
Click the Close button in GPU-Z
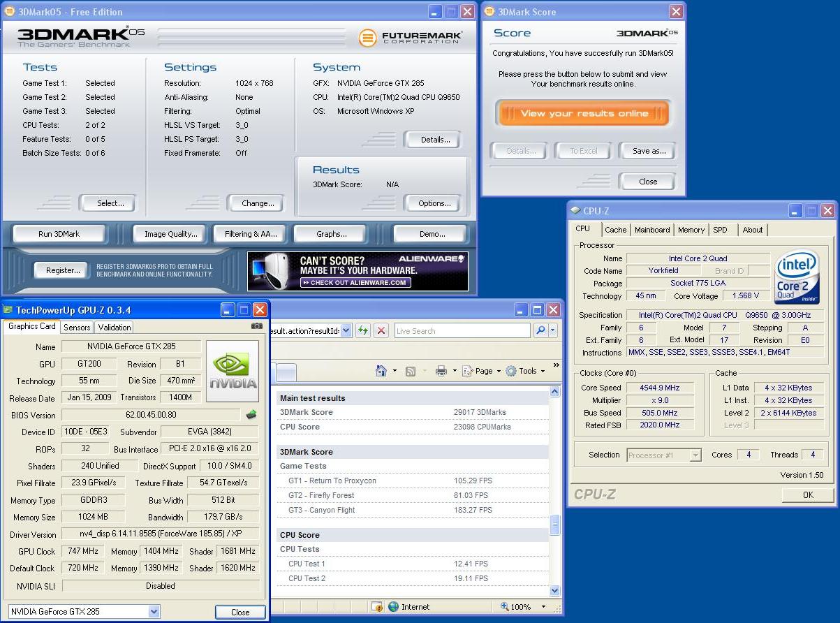[x=240, y=612]
